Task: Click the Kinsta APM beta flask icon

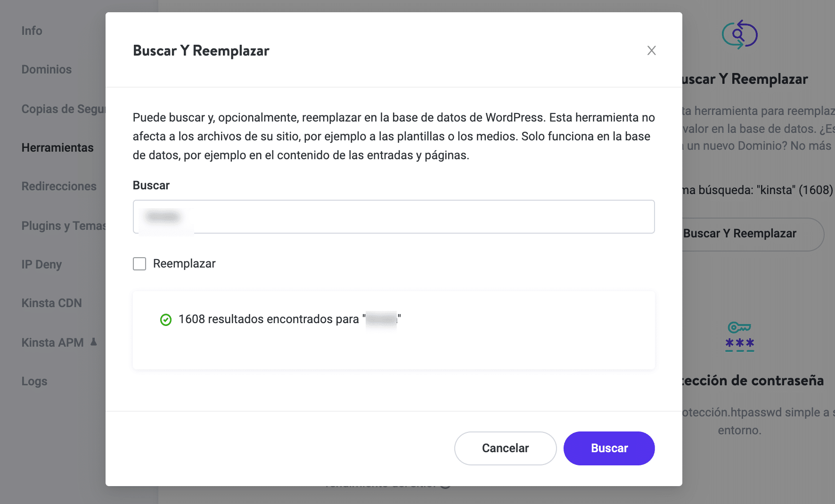Action: [94, 342]
